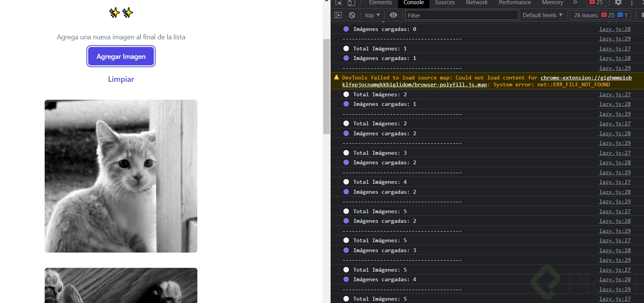The height and width of the screenshot is (303, 644).
Task: Open DevTools settings gear
Action: [x=618, y=3]
